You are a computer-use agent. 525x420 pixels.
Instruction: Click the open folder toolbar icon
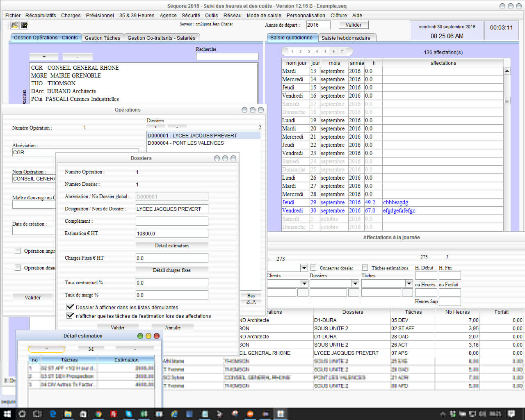[15, 25]
